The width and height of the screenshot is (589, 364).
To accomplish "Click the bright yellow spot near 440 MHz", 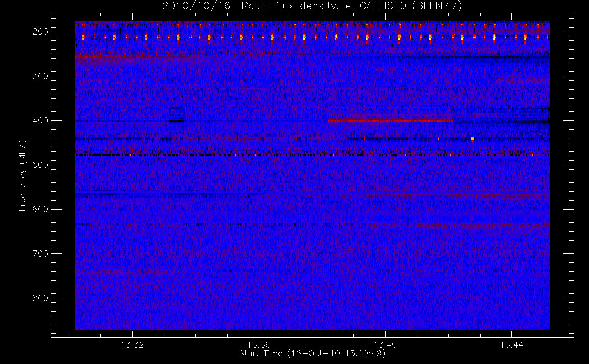I will (472, 139).
